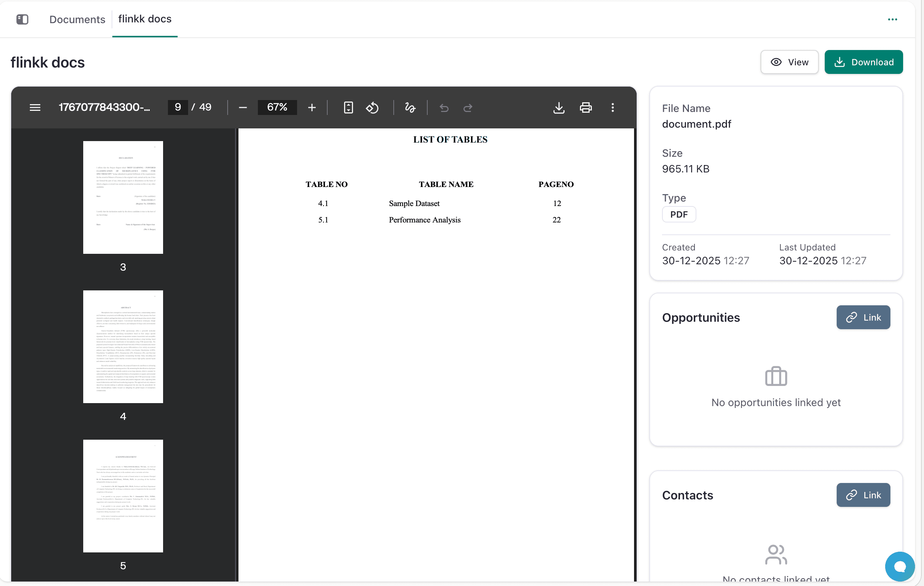Select the flinkk docs tab
The height and width of the screenshot is (586, 924).
145,19
